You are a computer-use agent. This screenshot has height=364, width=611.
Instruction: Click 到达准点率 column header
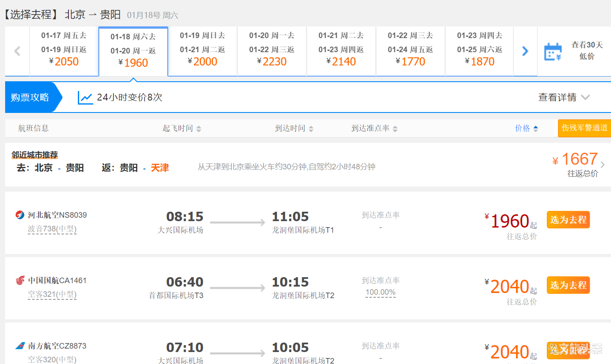(371, 128)
